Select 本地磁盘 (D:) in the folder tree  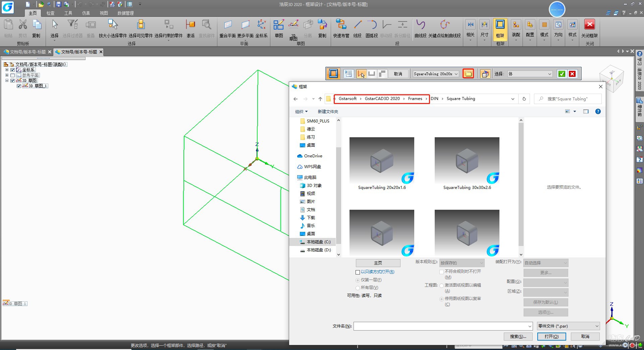pos(315,250)
